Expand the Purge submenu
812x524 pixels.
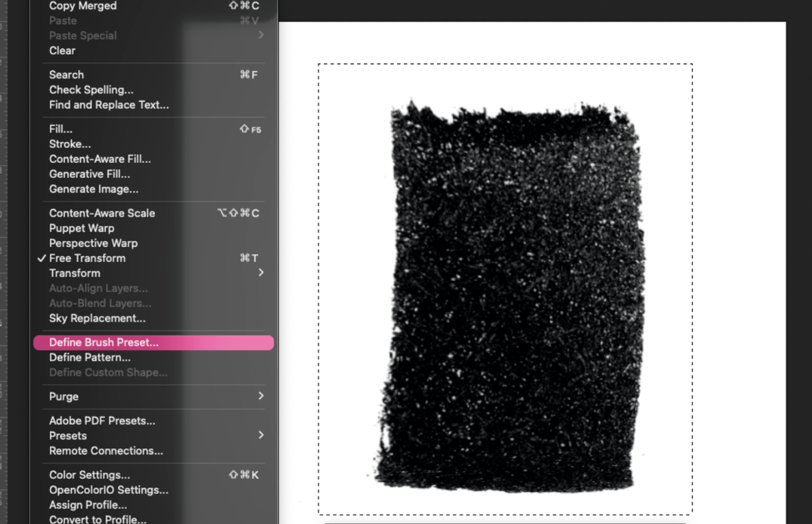point(154,396)
